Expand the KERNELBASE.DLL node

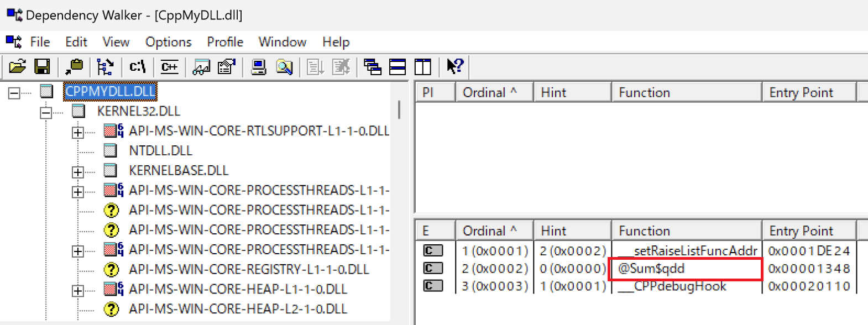point(78,172)
